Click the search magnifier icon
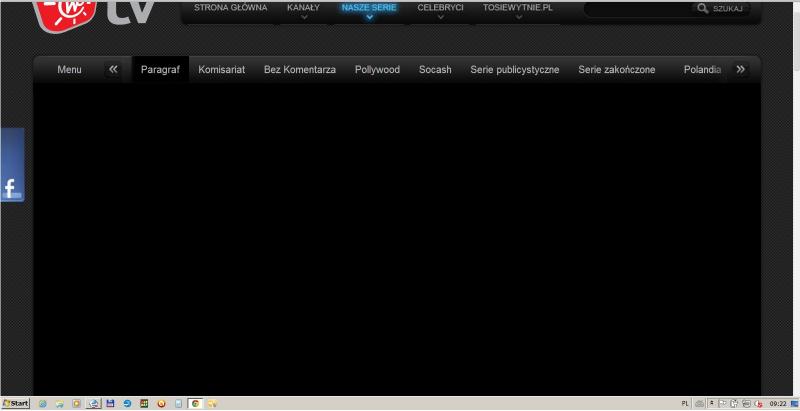The image size is (800, 411). click(x=702, y=8)
